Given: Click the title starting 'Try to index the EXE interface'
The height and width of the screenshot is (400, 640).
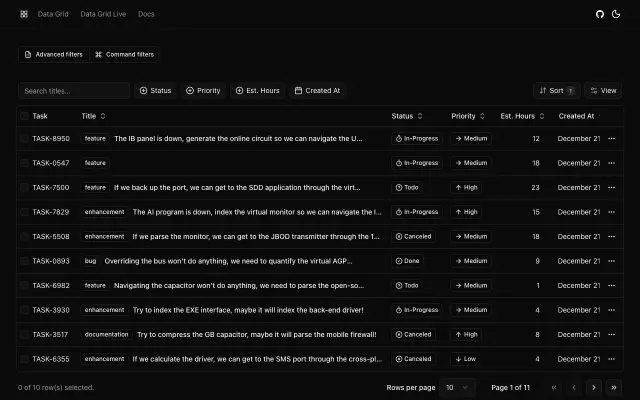Looking at the screenshot, I should point(248,310).
